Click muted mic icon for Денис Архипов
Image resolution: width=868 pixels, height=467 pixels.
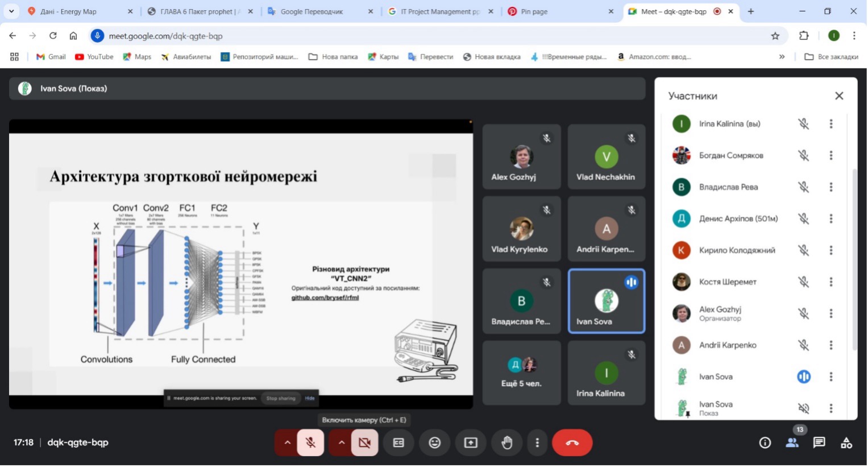(x=803, y=218)
